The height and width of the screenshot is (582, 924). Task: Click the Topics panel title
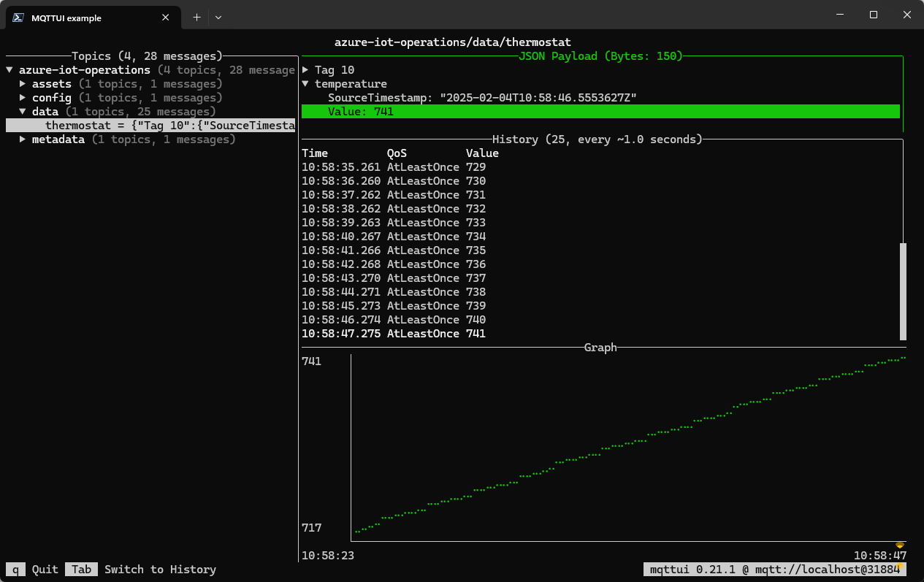coord(147,56)
